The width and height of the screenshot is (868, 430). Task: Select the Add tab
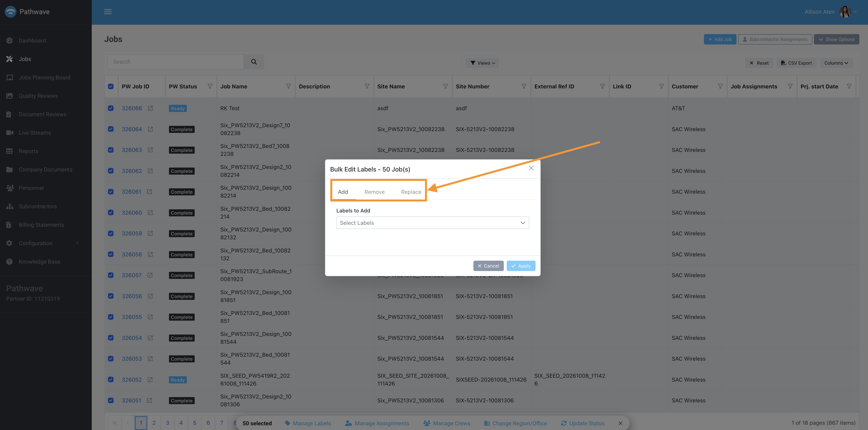click(343, 192)
